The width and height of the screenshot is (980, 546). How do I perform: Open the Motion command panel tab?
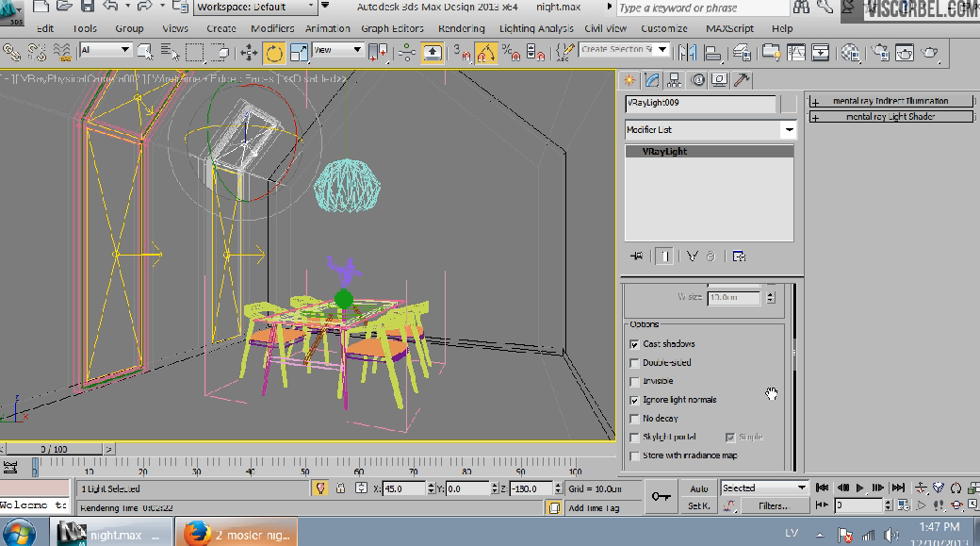pyautogui.click(x=697, y=80)
